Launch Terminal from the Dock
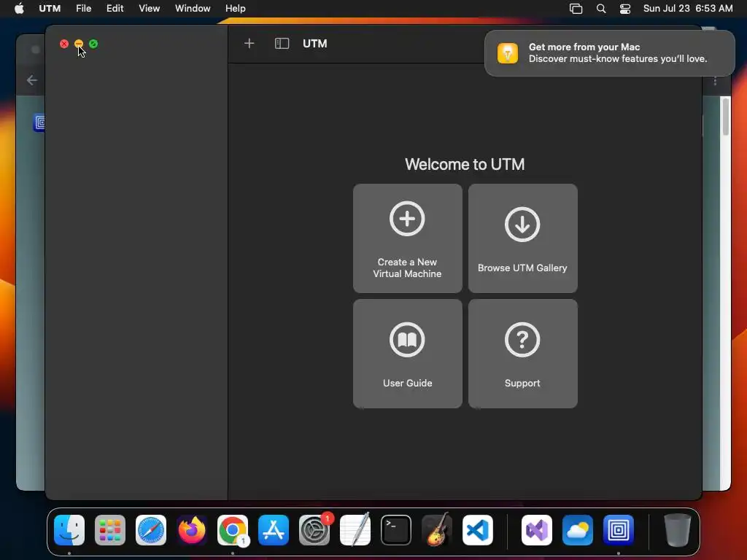 point(396,530)
